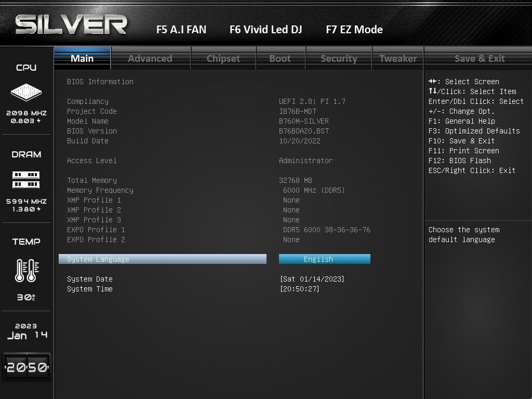Click the F10: Save & Exit help line
This screenshot has height=399, width=532.
tap(461, 141)
